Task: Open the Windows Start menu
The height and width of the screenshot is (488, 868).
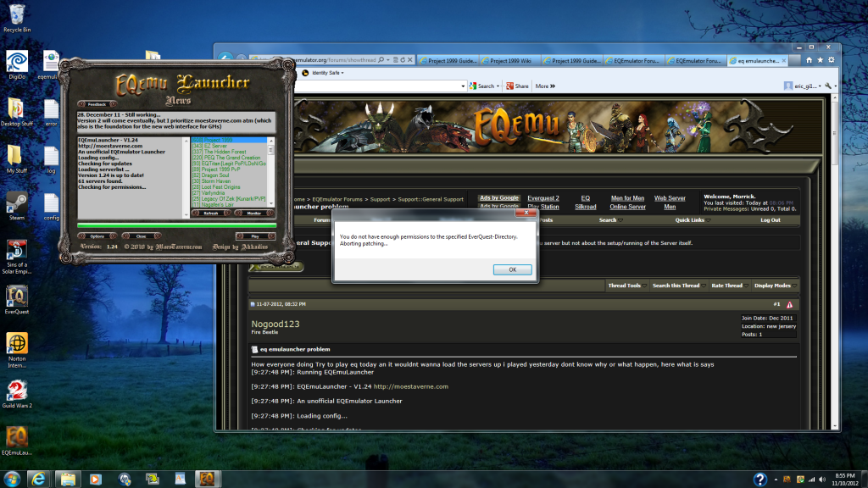Action: tap(12, 480)
